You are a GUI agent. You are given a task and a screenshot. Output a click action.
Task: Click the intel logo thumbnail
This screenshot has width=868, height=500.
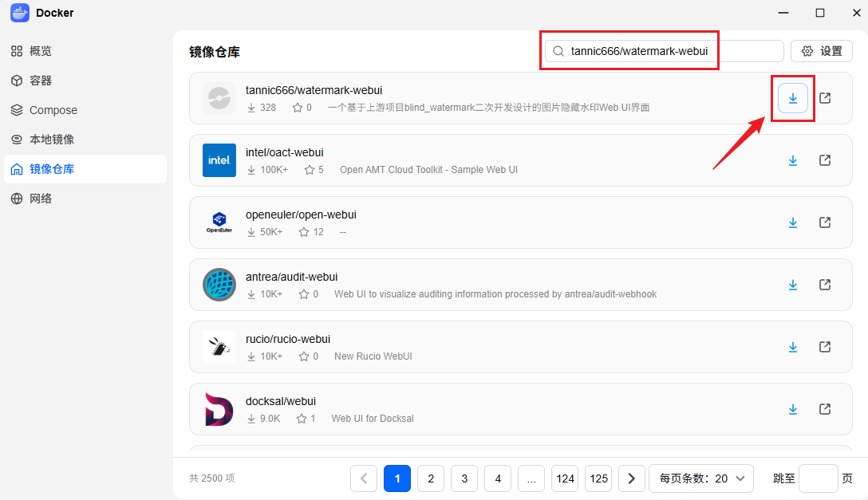(x=219, y=160)
